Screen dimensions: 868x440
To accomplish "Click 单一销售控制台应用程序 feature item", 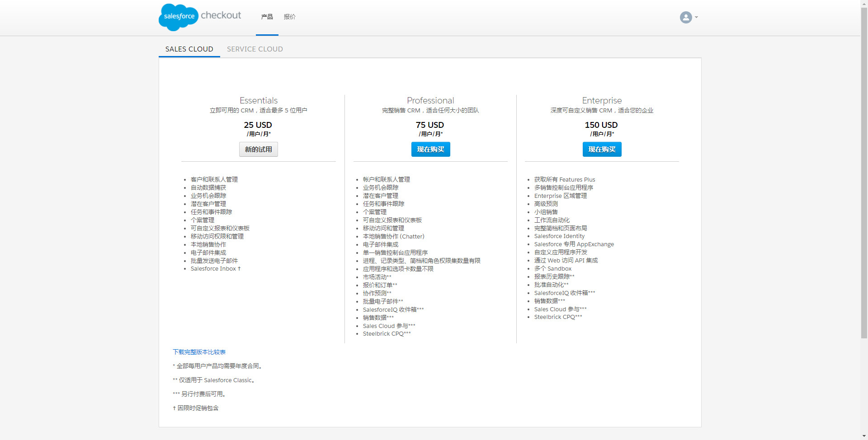I will click(x=395, y=253).
